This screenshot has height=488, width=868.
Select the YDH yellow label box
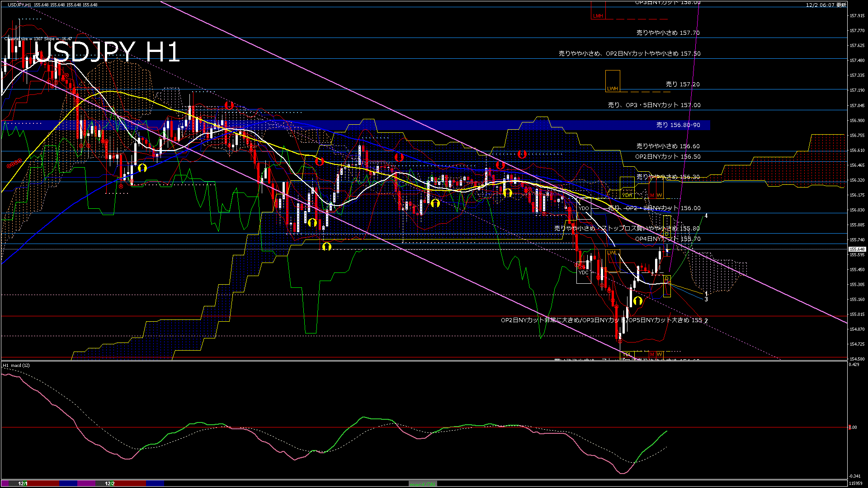(627, 194)
